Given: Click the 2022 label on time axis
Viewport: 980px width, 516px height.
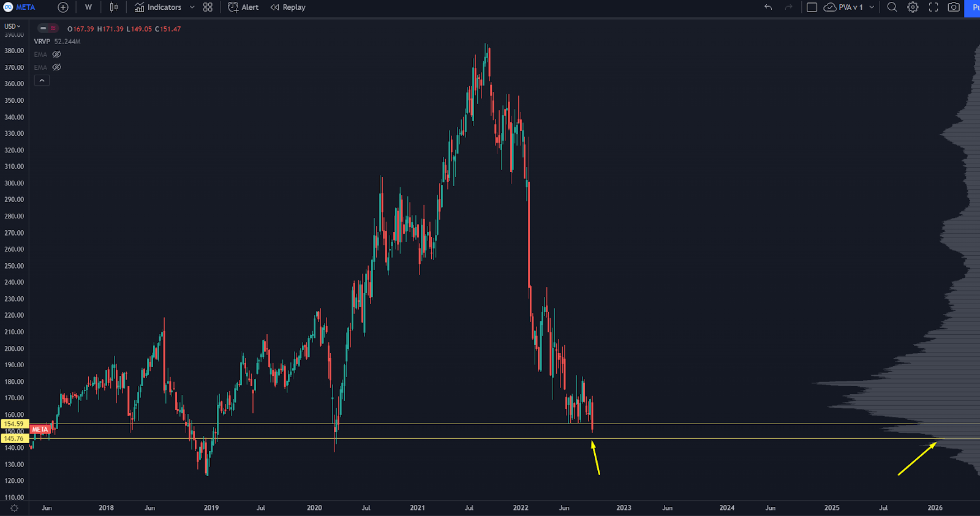Looking at the screenshot, I should pos(521,507).
